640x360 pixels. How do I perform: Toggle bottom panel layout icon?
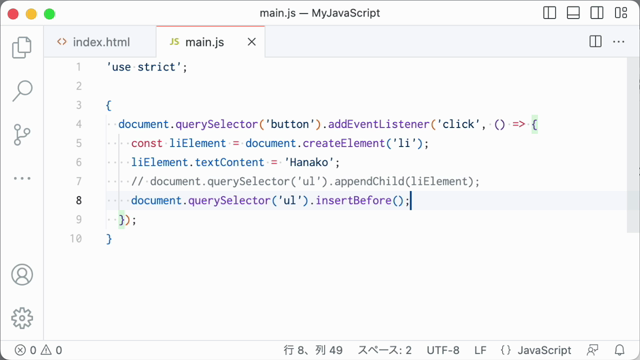[x=573, y=13]
